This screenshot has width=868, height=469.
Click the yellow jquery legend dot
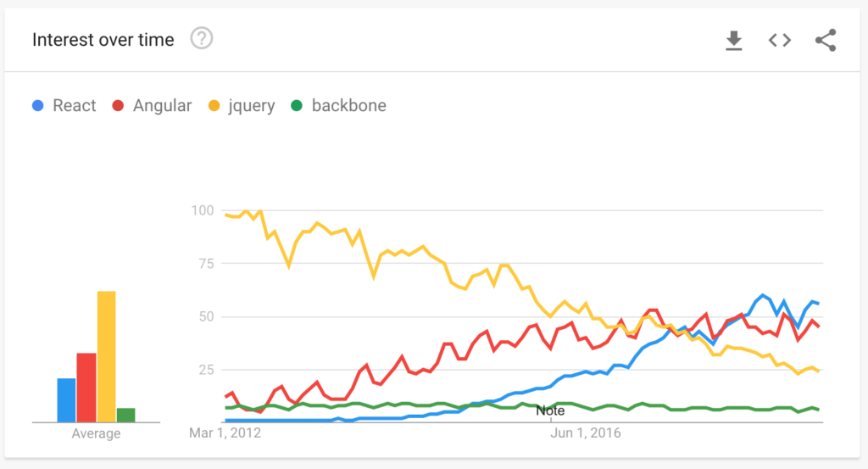(214, 106)
